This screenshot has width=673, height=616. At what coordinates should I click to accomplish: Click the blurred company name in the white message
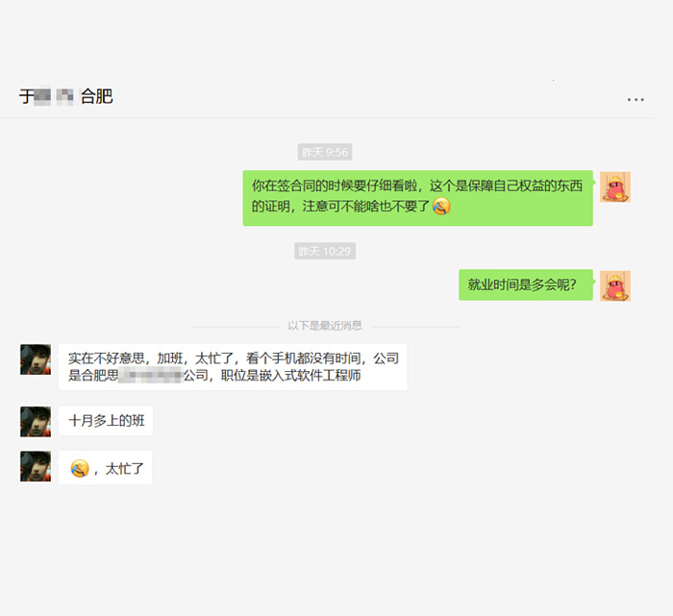150,376
